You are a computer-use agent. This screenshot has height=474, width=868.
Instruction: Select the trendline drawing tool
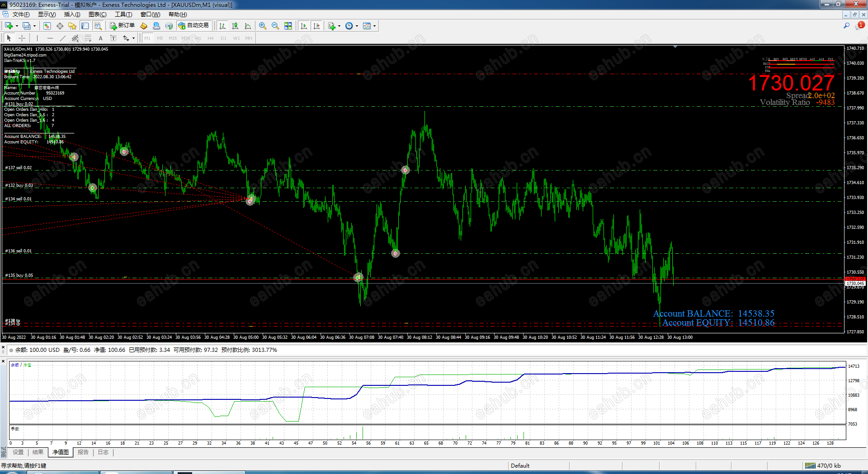(x=63, y=38)
